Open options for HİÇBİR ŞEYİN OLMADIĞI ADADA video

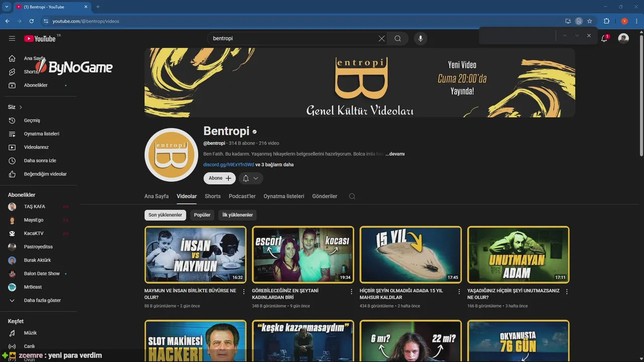[x=459, y=292]
